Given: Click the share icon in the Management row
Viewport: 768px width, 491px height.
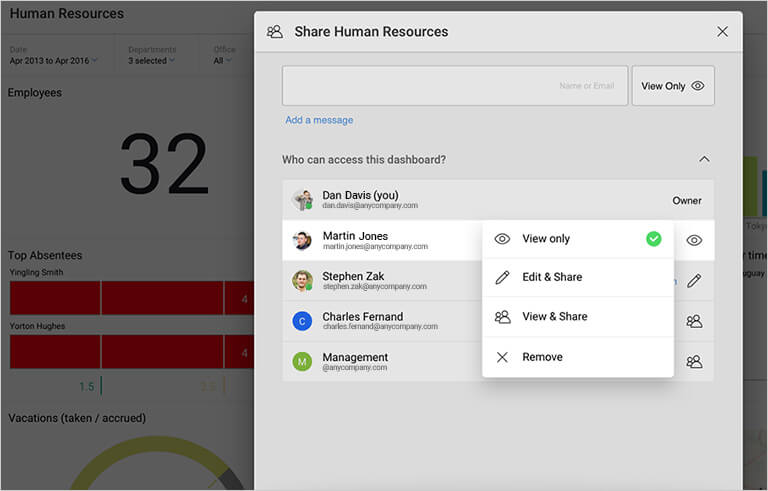Looking at the screenshot, I should pos(694,362).
